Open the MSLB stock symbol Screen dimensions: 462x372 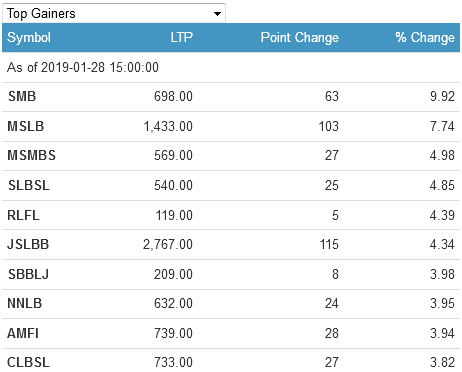pyautogui.click(x=26, y=126)
